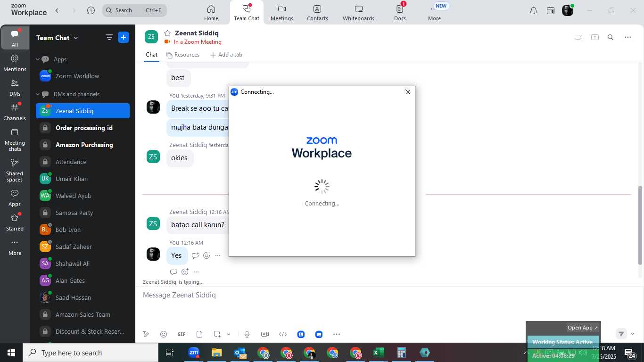This screenshot has height=362, width=644.
Task: Open the history clock icon
Action: tap(91, 10)
